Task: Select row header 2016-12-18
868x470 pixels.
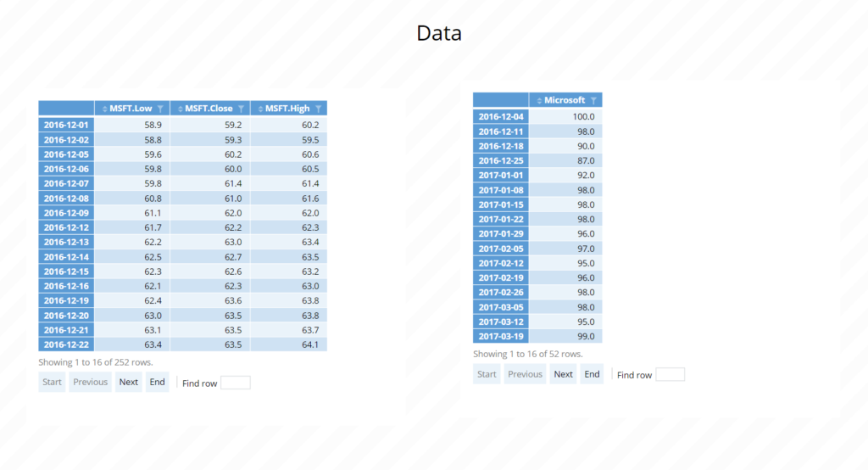Action: click(500, 146)
